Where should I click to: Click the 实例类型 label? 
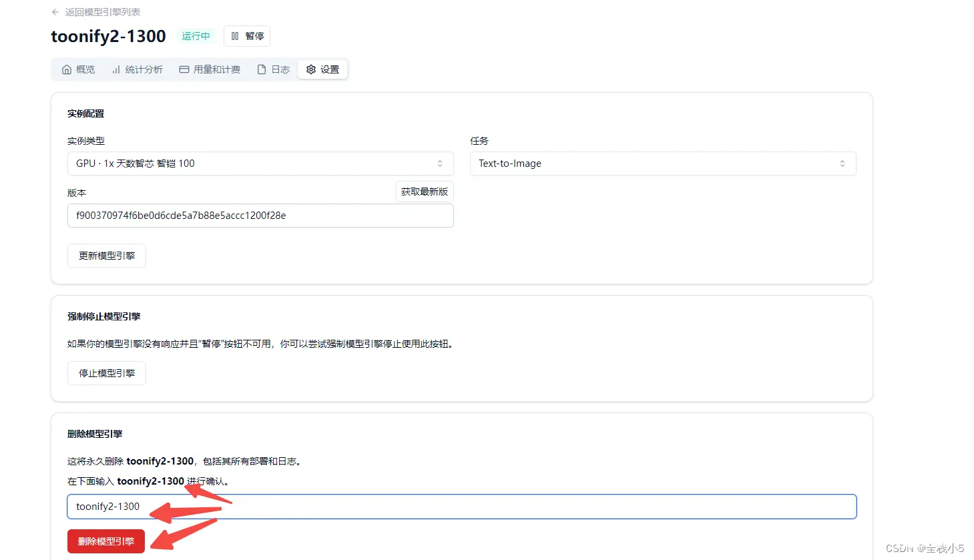85,141
